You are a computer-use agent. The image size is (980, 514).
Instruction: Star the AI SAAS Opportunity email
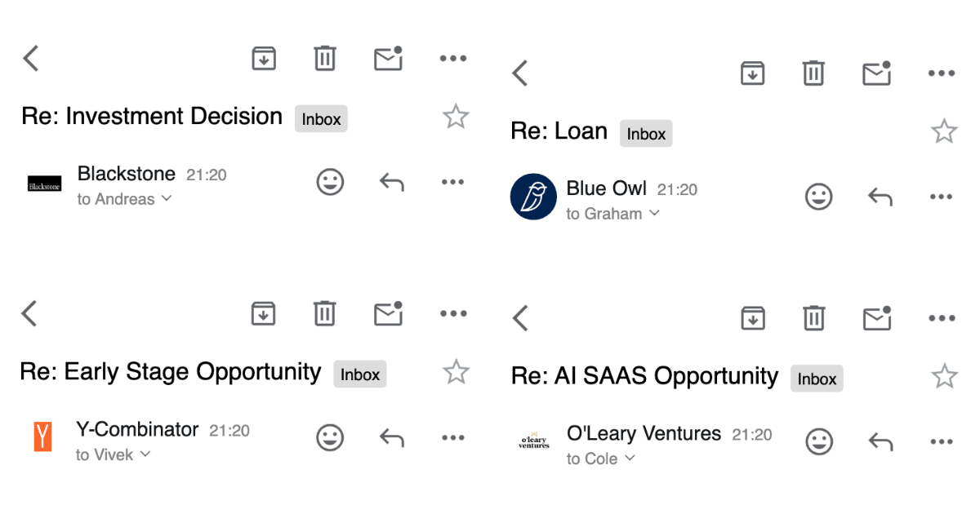tap(944, 376)
